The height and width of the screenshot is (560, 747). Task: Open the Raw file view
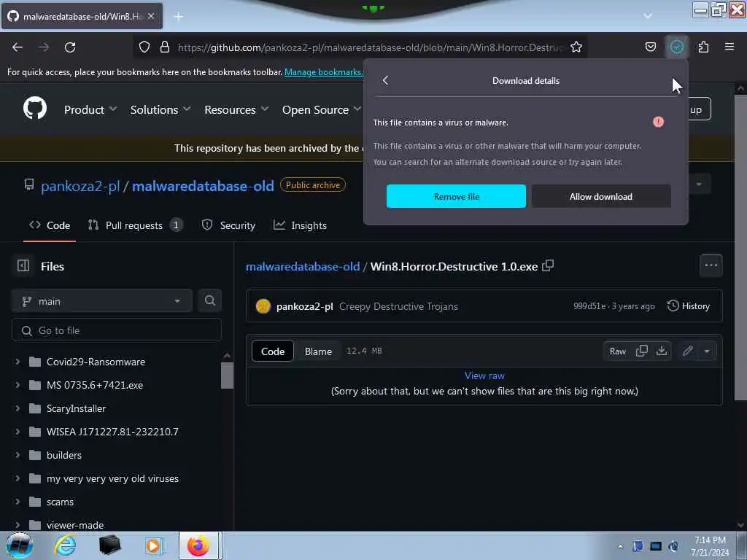pos(618,351)
